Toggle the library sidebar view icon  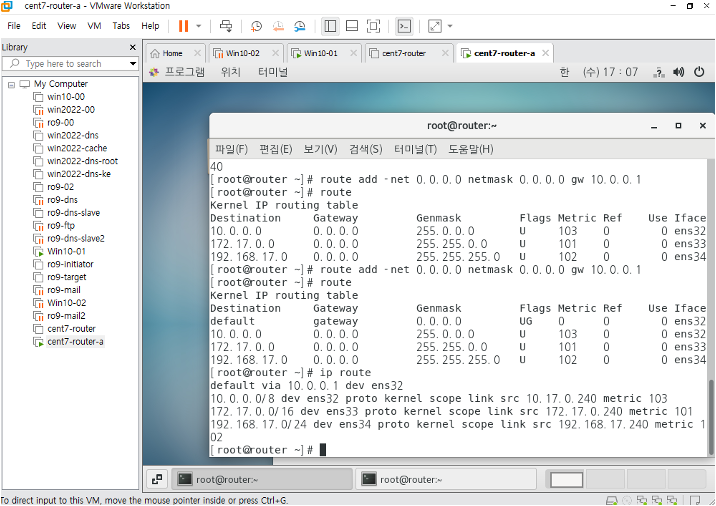click(x=330, y=26)
